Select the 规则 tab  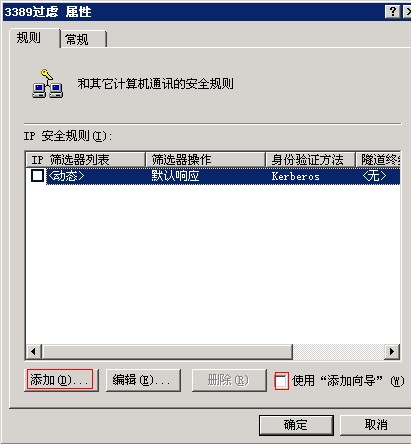[x=35, y=38]
